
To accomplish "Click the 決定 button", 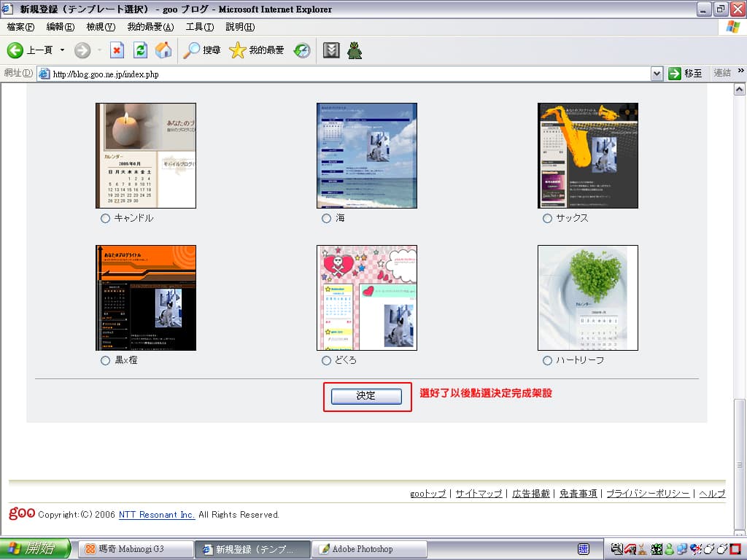I will (x=365, y=396).
